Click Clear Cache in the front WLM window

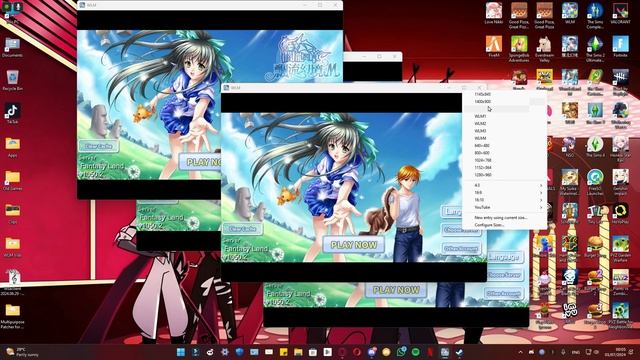(x=243, y=229)
